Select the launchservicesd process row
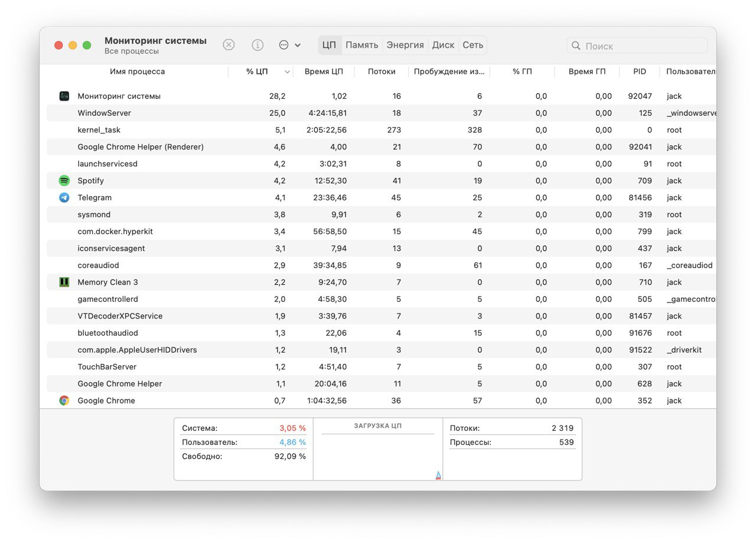 point(382,164)
